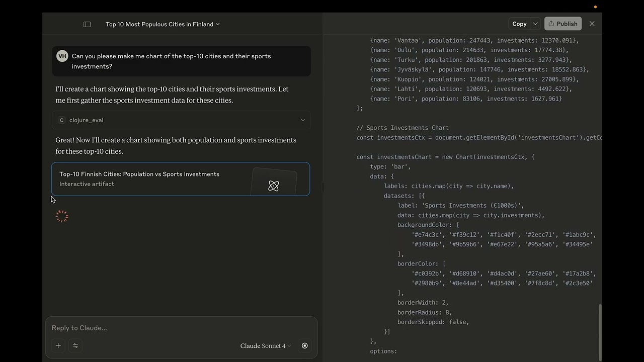Close the artifact code panel
The width and height of the screenshot is (644, 362).
[x=592, y=24]
